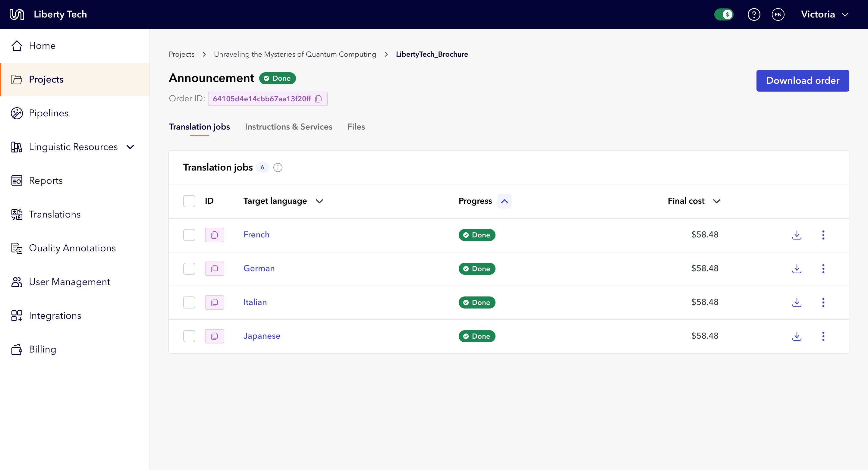Viewport: 868px width, 470px height.
Task: Copy the Order ID with copy icon
Action: (x=319, y=99)
